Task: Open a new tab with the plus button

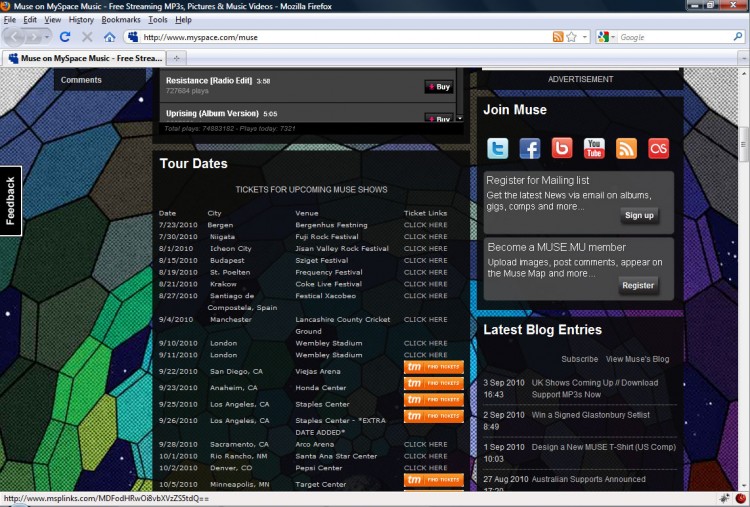Action: click(x=176, y=58)
